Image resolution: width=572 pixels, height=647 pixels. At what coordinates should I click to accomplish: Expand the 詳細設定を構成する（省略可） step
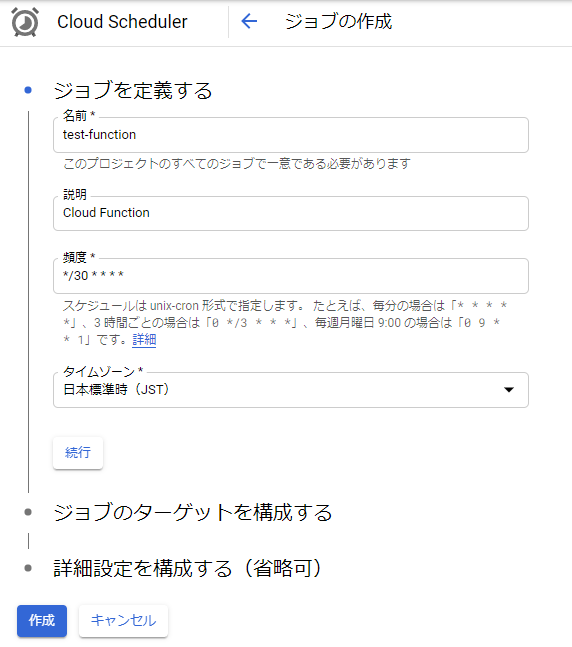tap(187, 568)
